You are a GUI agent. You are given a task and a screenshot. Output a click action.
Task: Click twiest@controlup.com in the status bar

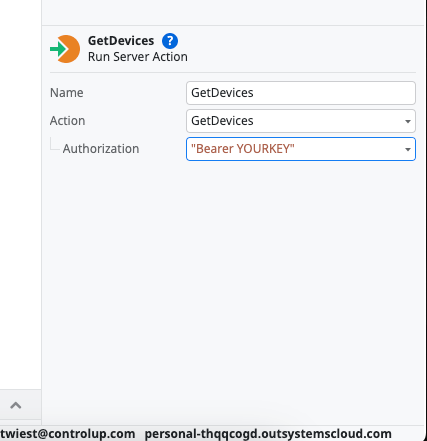coord(68,434)
